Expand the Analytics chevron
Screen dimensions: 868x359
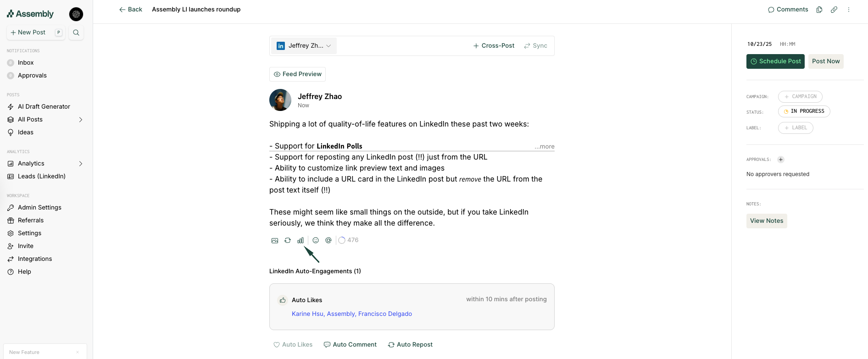click(81, 164)
